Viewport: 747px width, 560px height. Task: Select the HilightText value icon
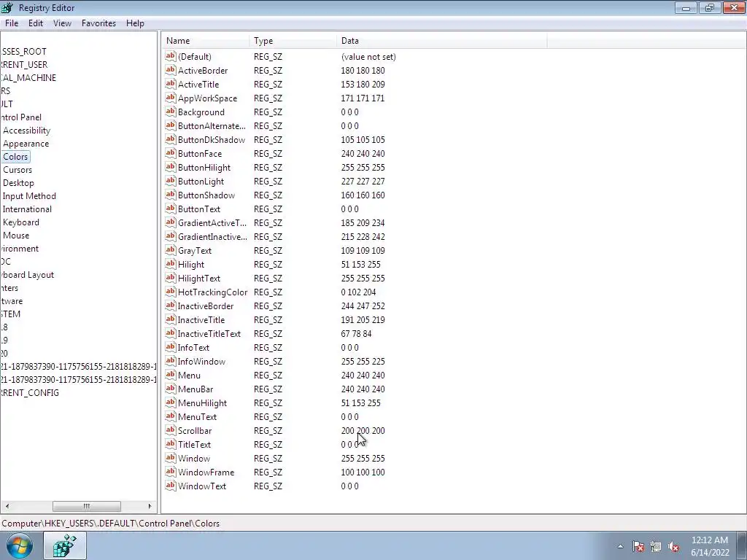pyautogui.click(x=171, y=277)
